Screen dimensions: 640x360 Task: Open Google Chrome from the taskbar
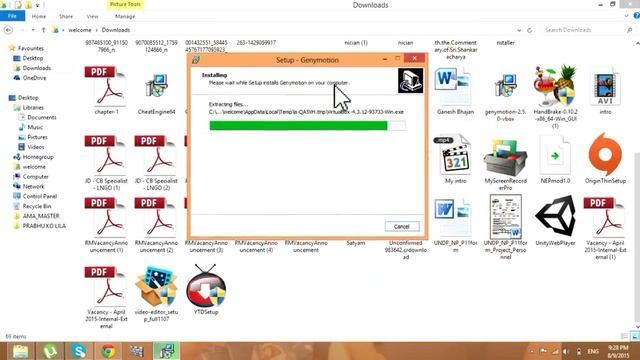coord(108,351)
